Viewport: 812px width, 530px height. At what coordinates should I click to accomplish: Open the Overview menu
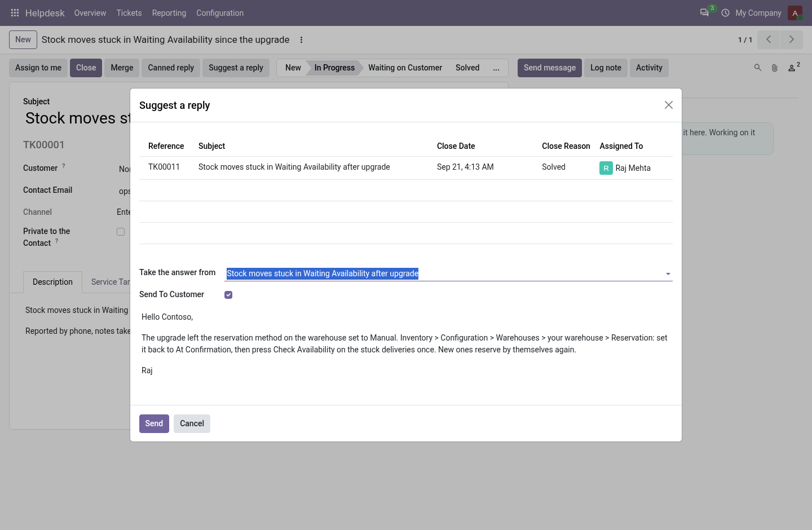[90, 13]
